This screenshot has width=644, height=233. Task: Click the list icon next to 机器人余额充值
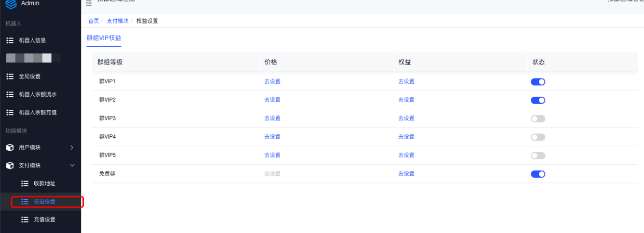click(x=10, y=112)
